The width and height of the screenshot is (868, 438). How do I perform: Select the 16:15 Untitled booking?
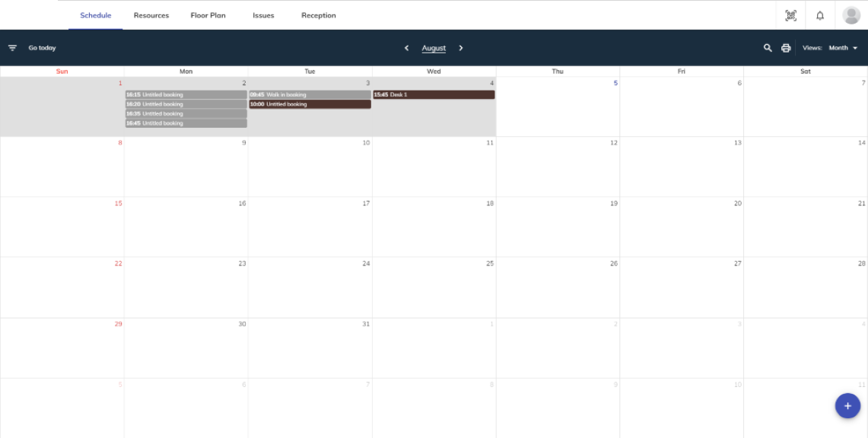pyautogui.click(x=186, y=95)
